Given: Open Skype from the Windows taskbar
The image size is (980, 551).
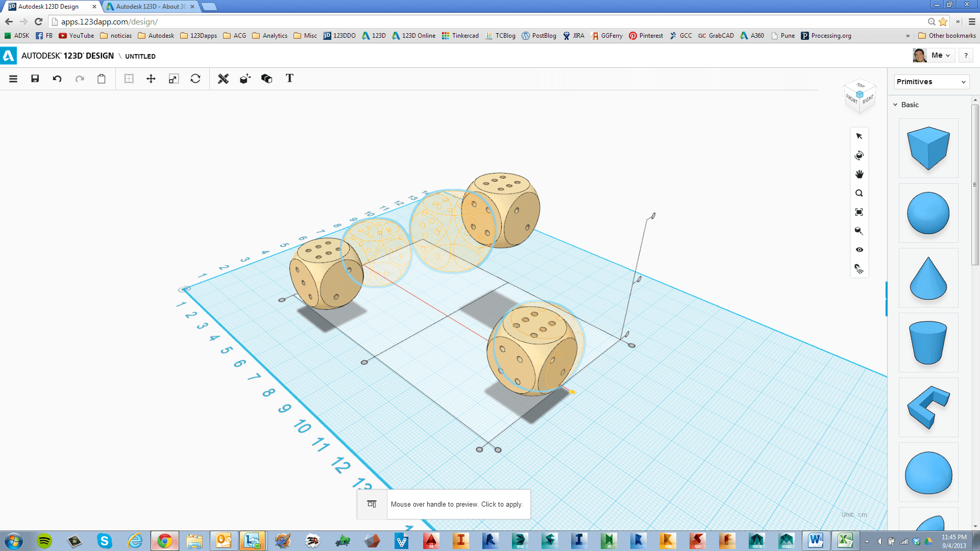Looking at the screenshot, I should click(x=105, y=541).
